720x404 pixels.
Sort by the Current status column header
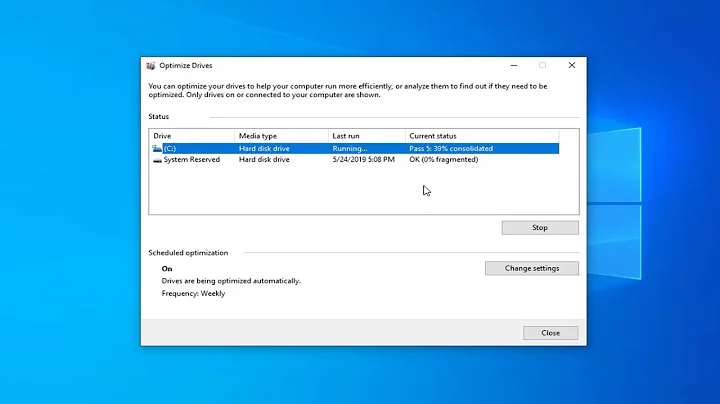(482, 136)
